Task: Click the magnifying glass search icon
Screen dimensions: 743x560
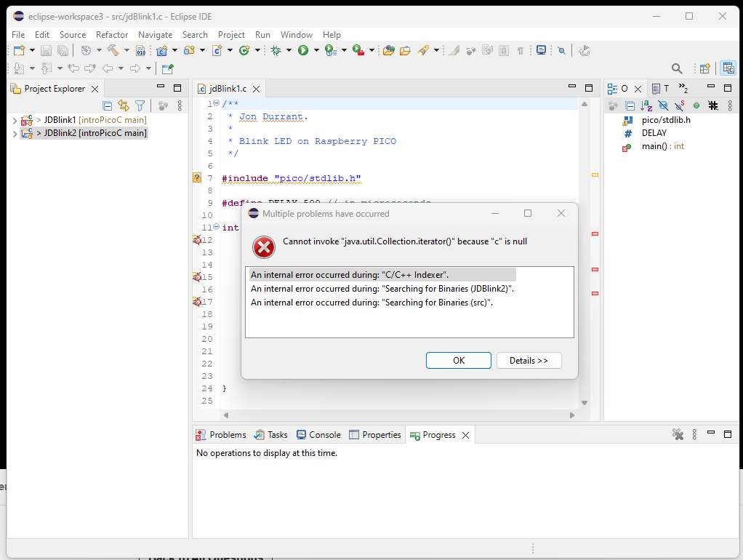Action: [677, 69]
